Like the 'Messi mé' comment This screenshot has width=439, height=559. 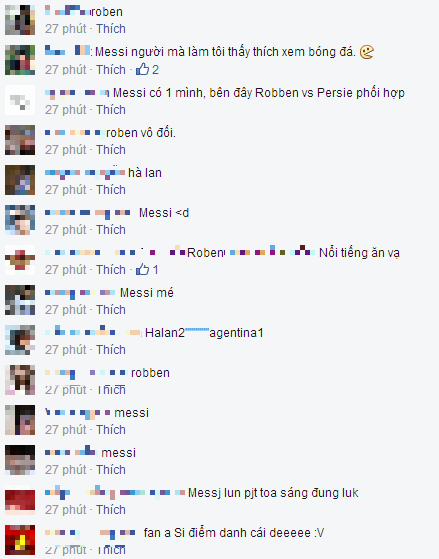pos(111,309)
